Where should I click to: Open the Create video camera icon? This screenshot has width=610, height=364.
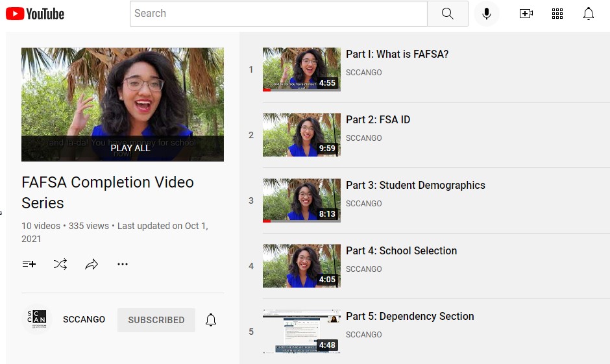pos(526,14)
